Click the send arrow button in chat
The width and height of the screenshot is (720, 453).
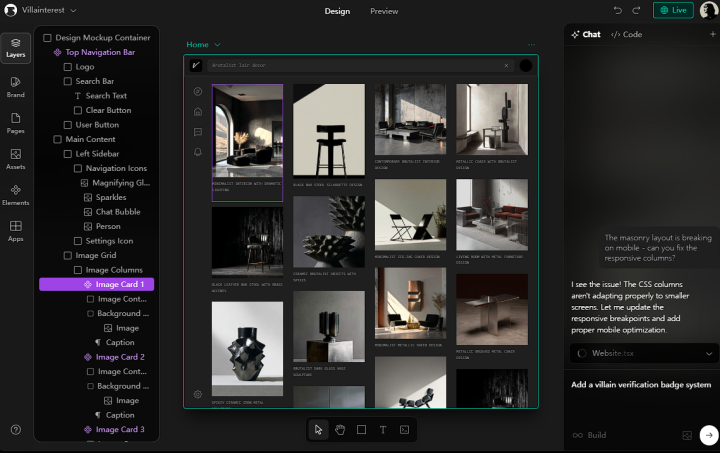pyautogui.click(x=708, y=435)
